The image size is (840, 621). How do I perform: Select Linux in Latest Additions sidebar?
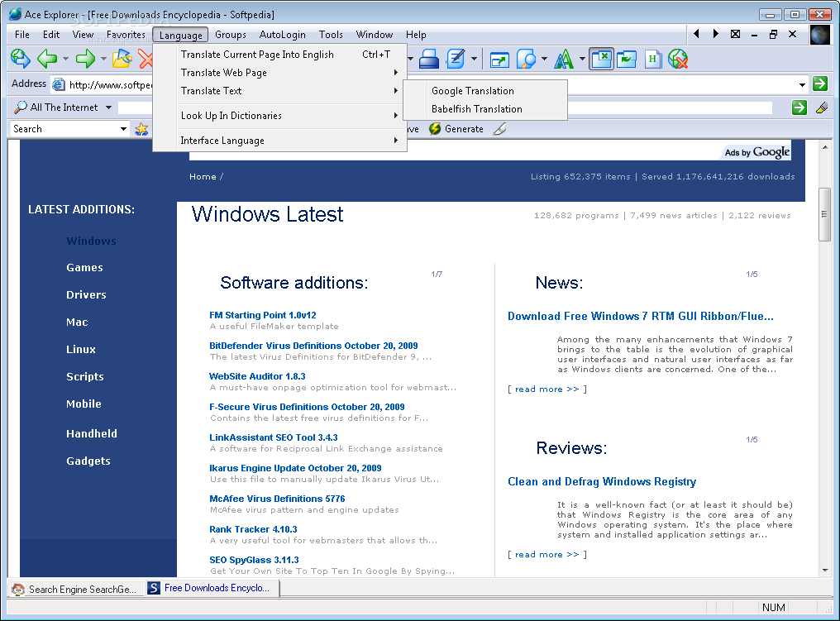(81, 349)
